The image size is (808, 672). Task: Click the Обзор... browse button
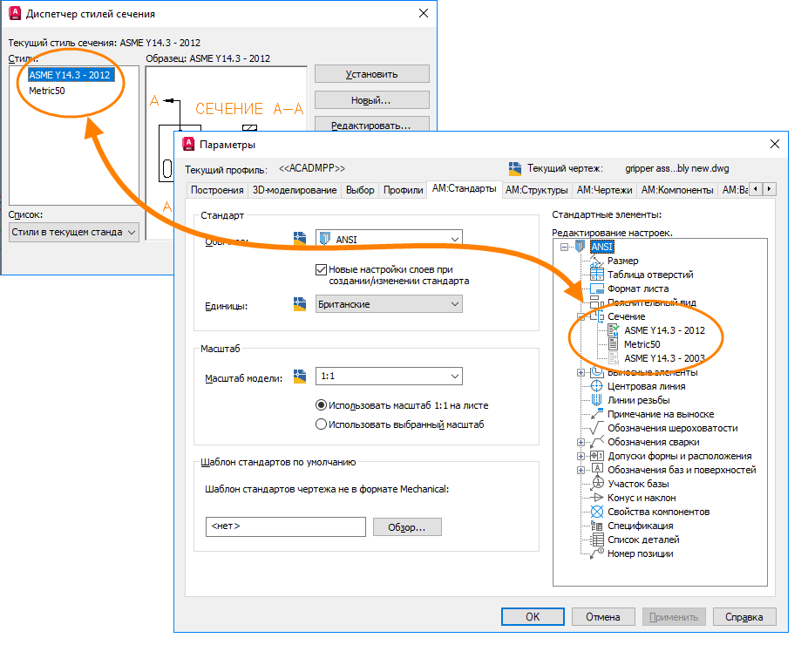(407, 527)
